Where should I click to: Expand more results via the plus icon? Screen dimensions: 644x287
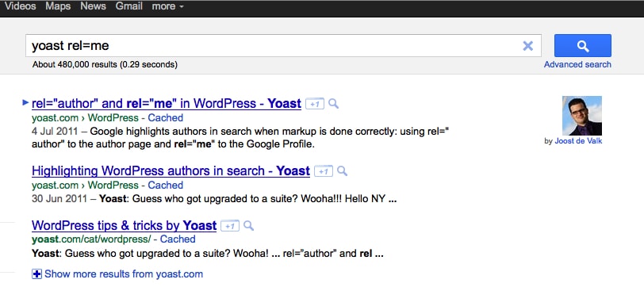click(37, 274)
